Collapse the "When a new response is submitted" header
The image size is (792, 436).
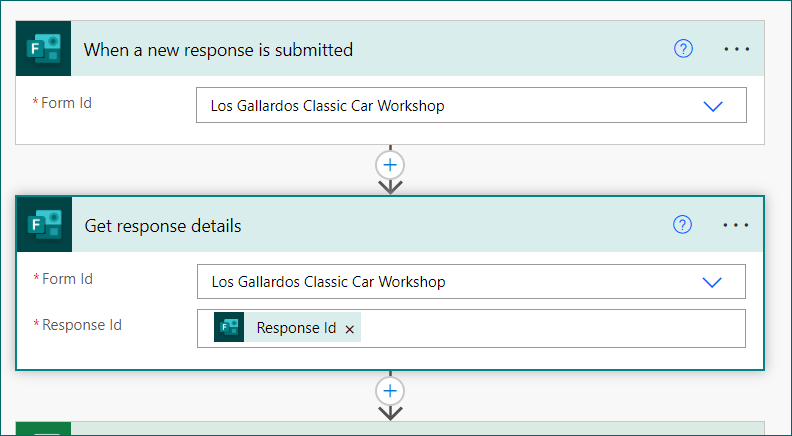[218, 49]
